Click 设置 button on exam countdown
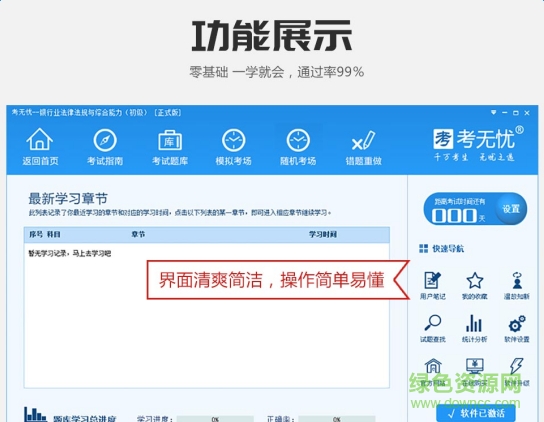 tap(511, 209)
